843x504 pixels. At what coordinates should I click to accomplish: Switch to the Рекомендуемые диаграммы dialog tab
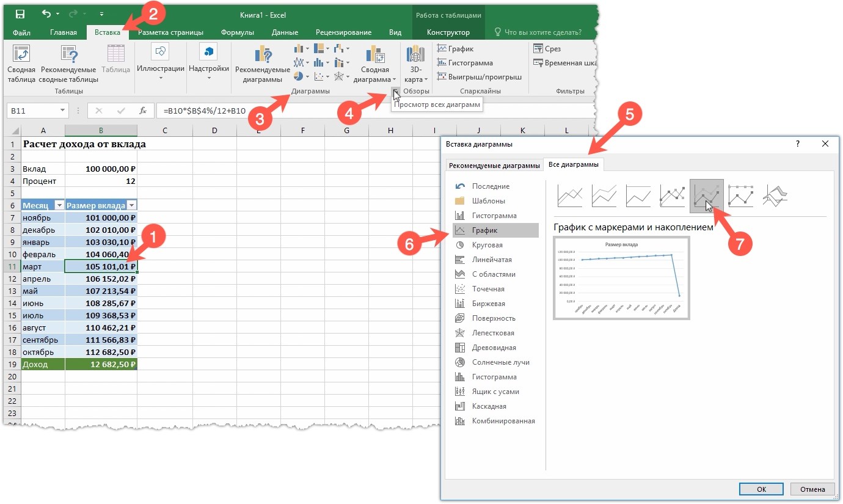(x=494, y=166)
